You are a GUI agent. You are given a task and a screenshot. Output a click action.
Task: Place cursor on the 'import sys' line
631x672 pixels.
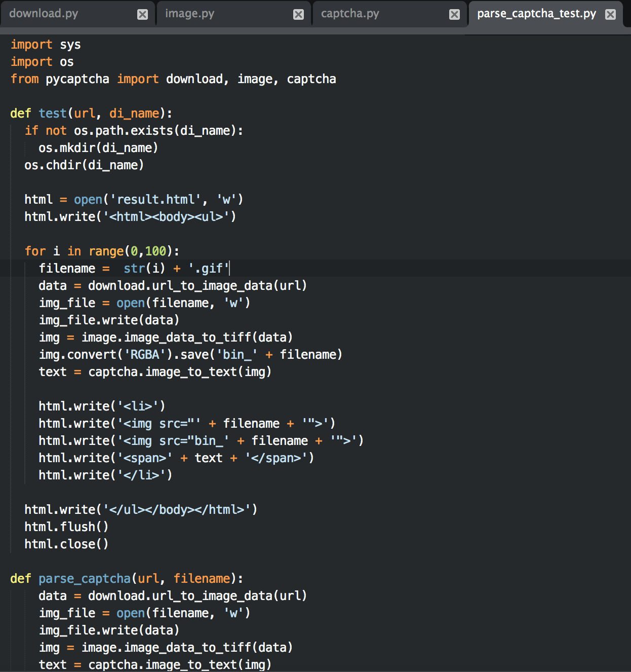coord(46,45)
